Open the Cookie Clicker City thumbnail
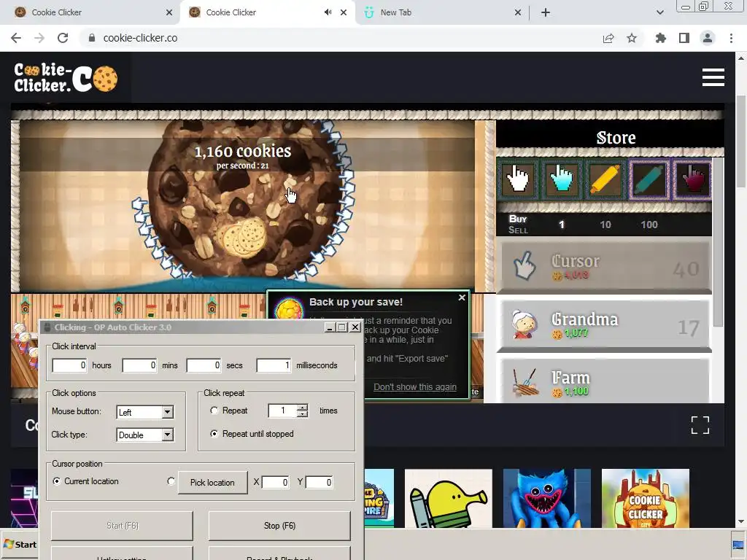 pos(646,498)
